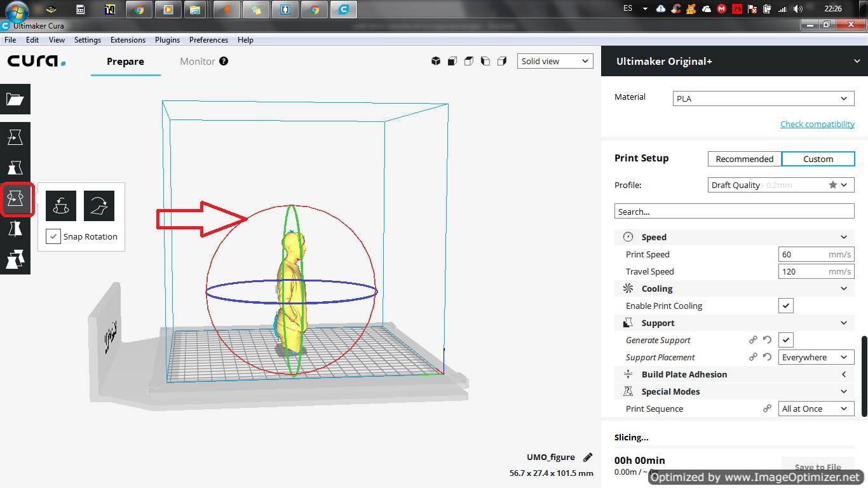Click the settings Search field
The image size is (868, 488).
coord(734,212)
